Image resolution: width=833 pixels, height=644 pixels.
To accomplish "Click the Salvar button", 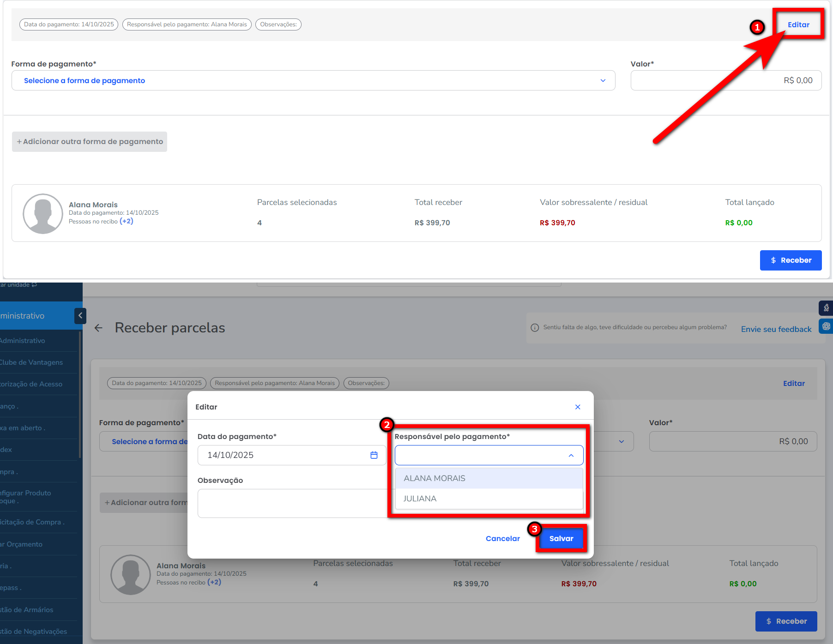I will click(x=561, y=538).
